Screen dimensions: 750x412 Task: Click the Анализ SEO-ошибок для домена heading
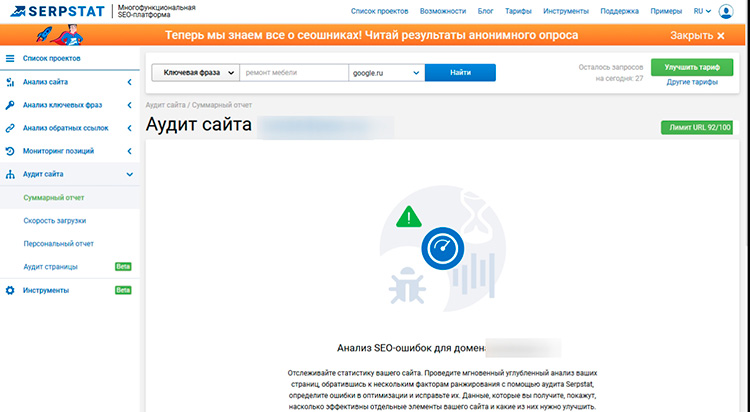411,348
